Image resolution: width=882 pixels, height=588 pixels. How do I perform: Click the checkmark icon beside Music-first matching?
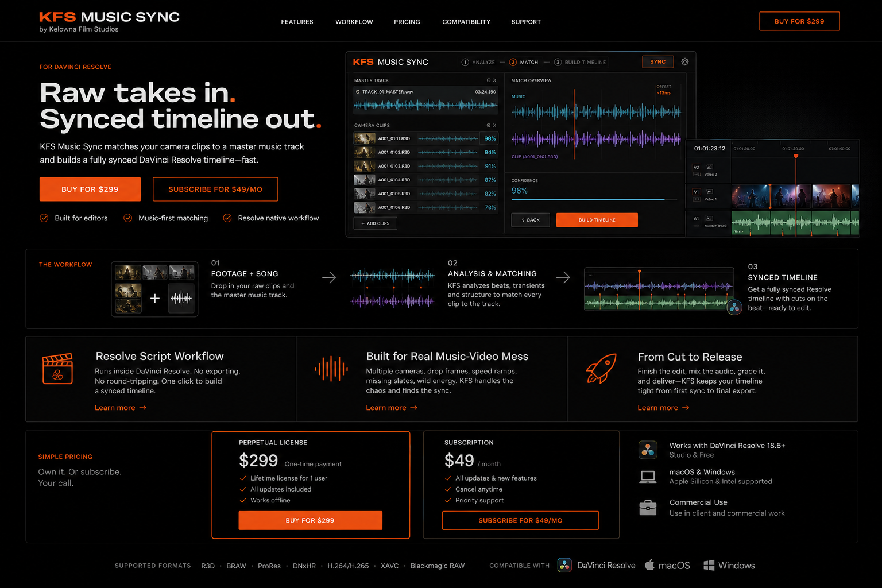(x=128, y=218)
